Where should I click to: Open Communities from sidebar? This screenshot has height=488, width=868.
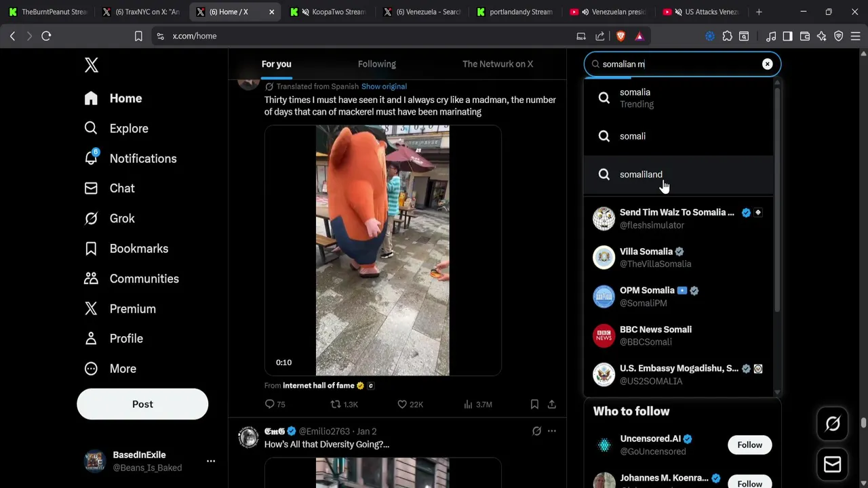132,279
